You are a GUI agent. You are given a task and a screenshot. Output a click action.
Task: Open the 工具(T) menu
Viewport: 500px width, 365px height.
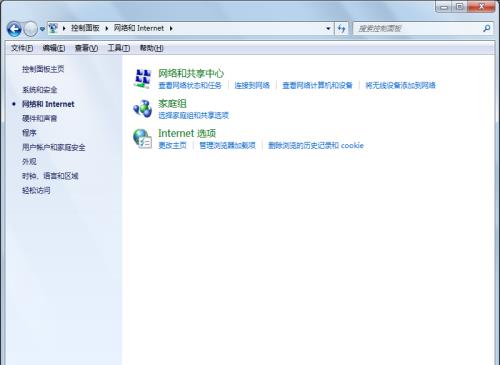point(119,48)
